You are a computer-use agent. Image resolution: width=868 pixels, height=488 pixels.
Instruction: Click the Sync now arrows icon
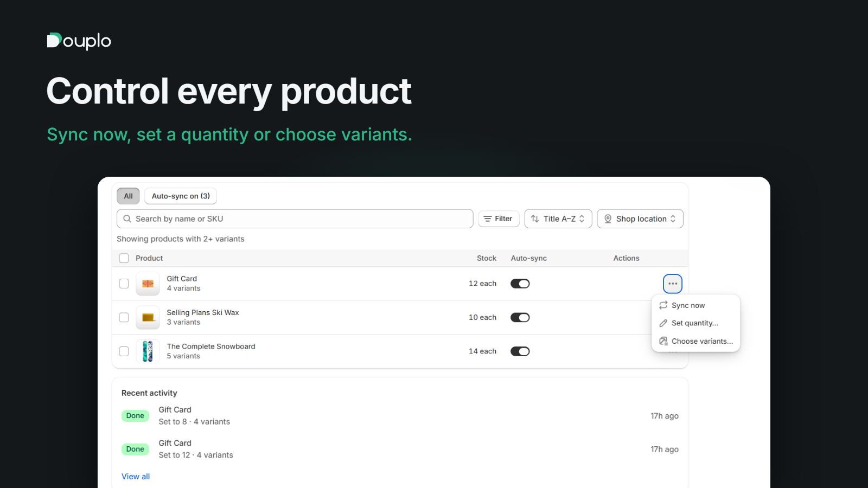pos(663,305)
